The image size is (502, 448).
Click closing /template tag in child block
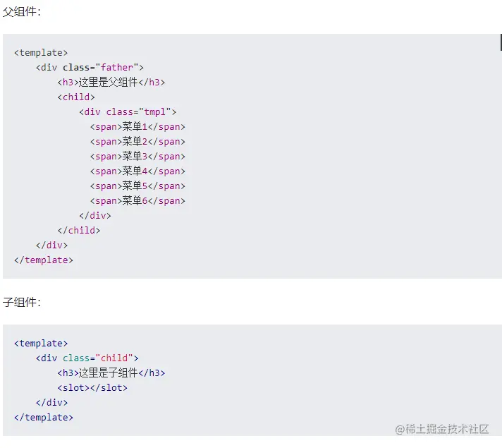click(43, 417)
